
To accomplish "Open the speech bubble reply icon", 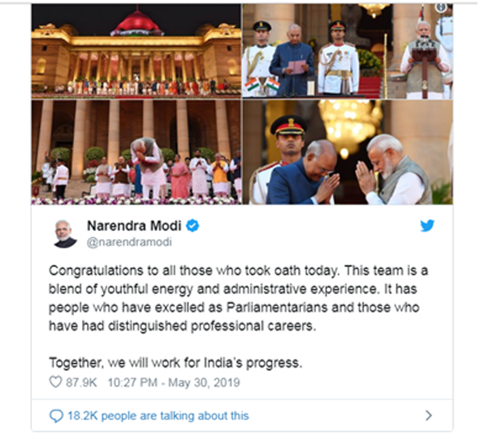I will tap(56, 416).
